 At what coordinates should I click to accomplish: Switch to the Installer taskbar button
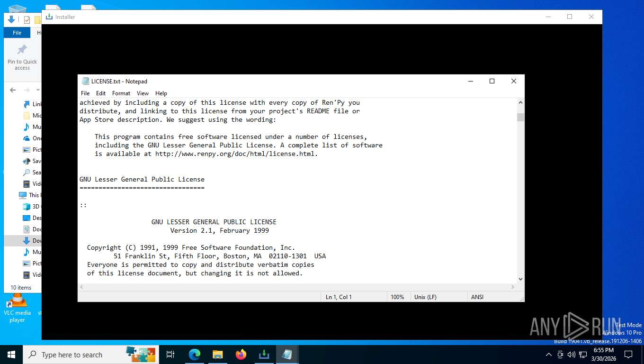tap(264, 355)
